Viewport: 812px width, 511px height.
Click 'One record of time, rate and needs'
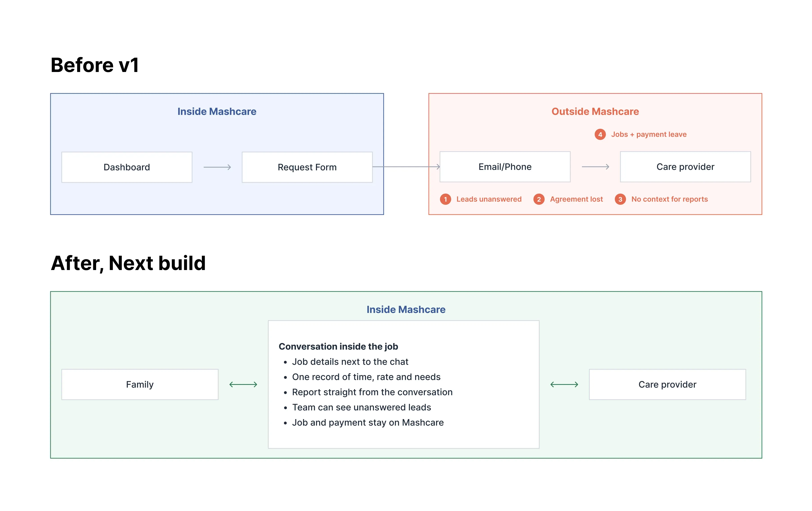coord(366,377)
